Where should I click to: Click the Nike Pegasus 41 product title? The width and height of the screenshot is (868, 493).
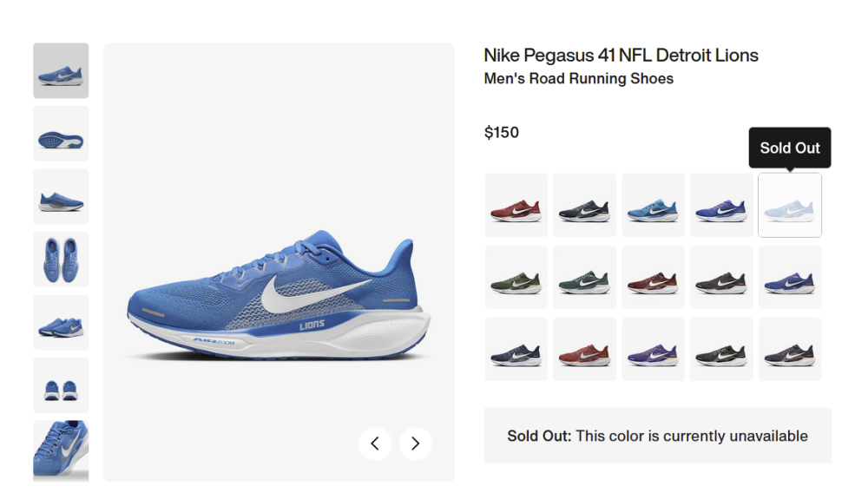[x=621, y=56]
